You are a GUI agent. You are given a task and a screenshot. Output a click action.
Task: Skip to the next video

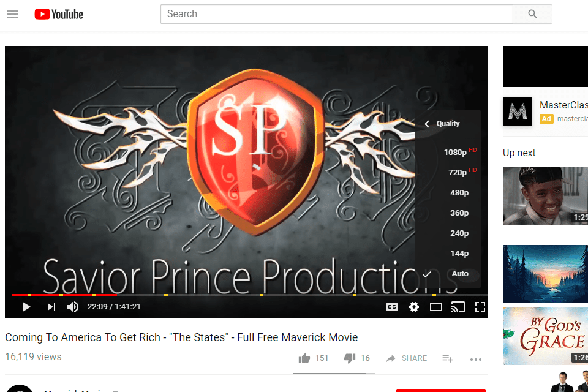pos(51,307)
